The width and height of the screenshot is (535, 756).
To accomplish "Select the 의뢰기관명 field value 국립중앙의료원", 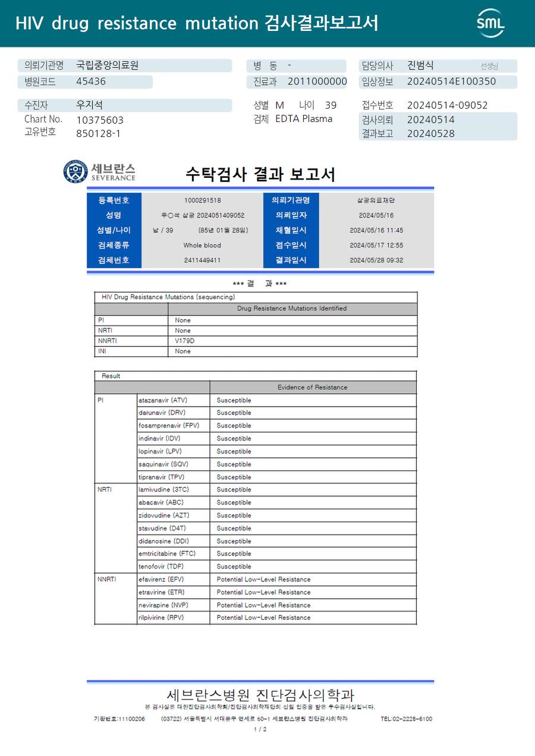I will pos(108,65).
